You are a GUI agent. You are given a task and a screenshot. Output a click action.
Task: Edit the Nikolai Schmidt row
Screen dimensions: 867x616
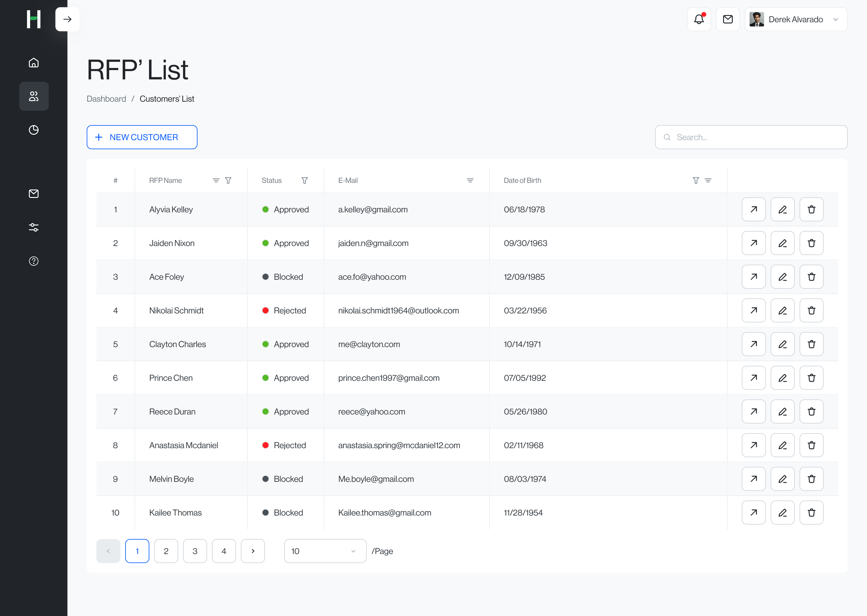tap(782, 311)
